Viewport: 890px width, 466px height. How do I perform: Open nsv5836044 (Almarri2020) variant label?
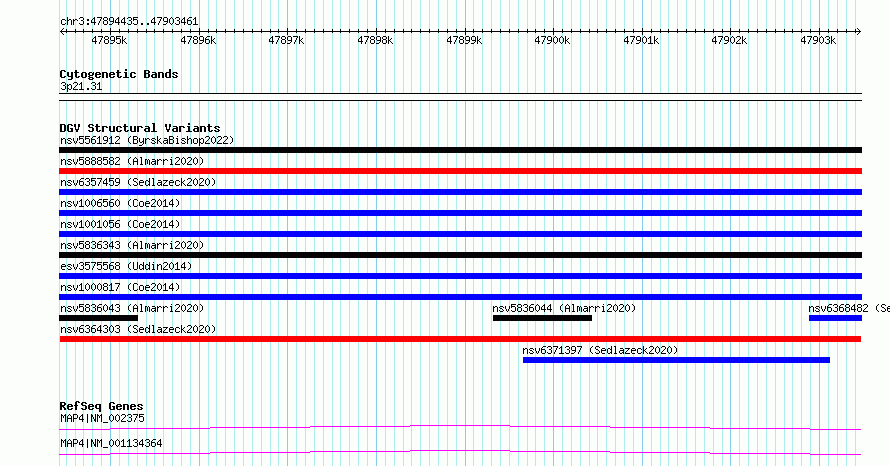click(x=564, y=308)
